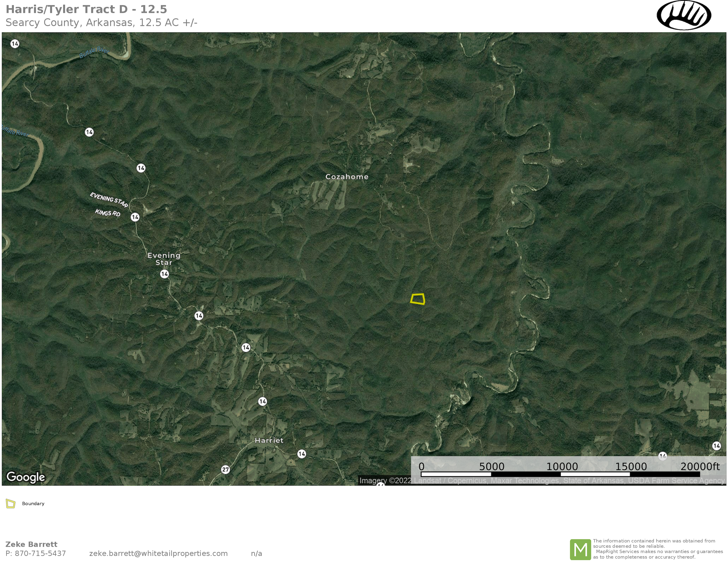Screen dimensions: 728x563
Task: Click the KINGS RD road label
Action: pyautogui.click(x=108, y=213)
